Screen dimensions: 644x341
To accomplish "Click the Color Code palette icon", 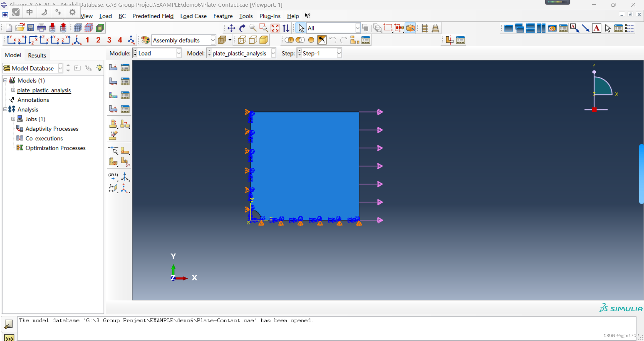I will tap(146, 40).
